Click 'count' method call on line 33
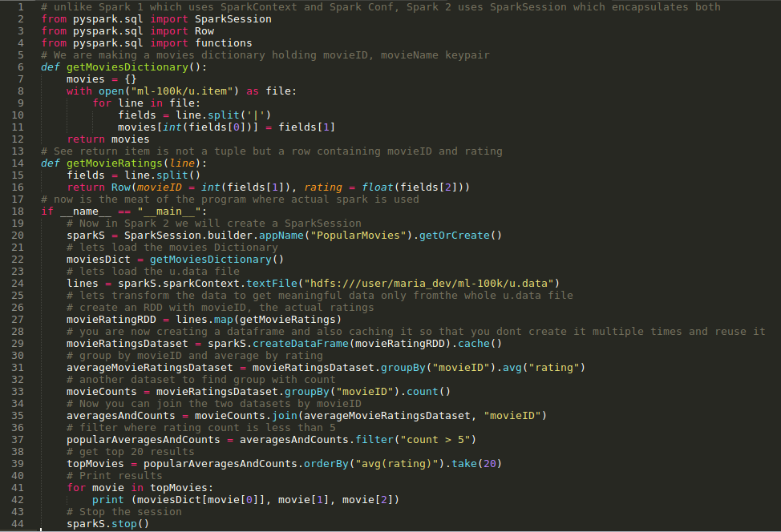781x532 pixels. pos(423,392)
